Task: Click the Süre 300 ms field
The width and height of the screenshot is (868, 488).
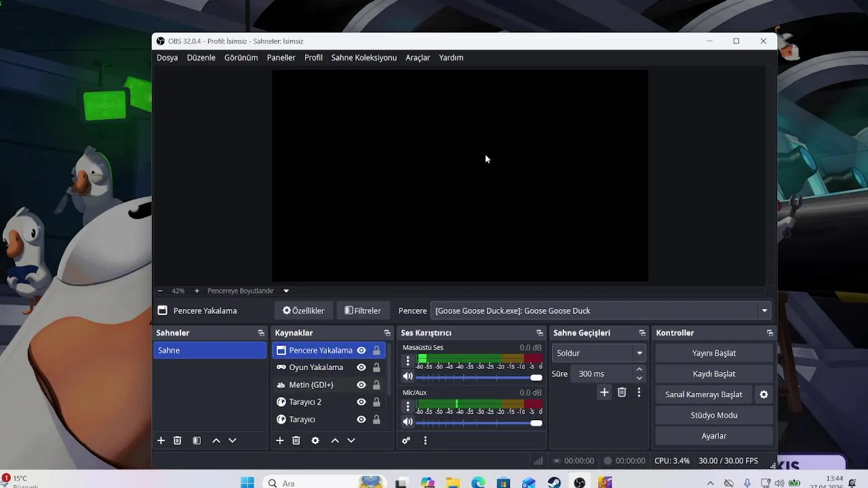Action: coord(602,374)
